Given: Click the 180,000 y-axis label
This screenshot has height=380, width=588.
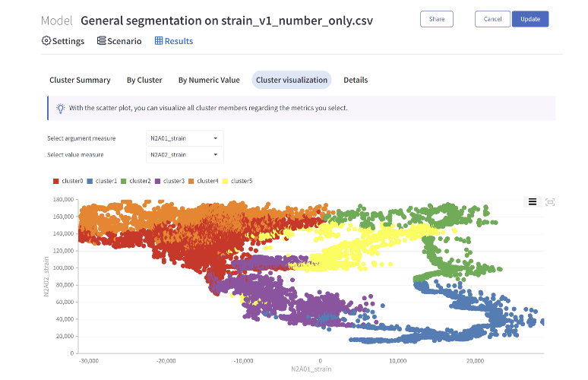Looking at the screenshot, I should [x=63, y=200].
